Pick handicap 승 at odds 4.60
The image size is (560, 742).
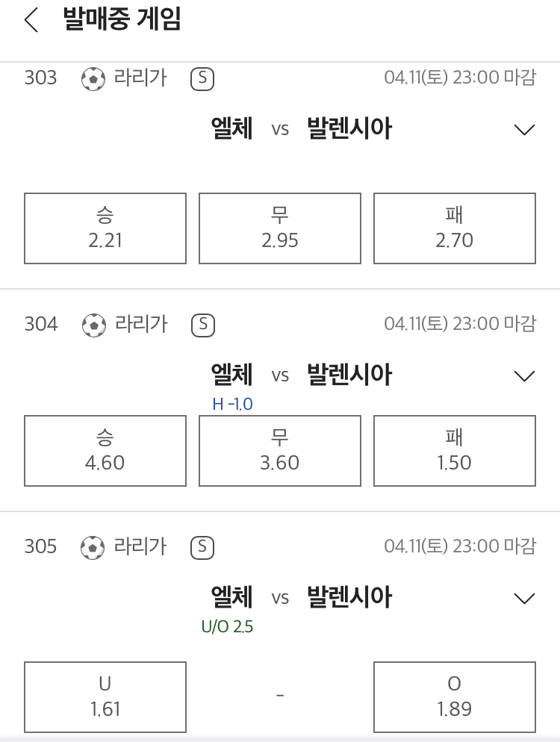[105, 451]
